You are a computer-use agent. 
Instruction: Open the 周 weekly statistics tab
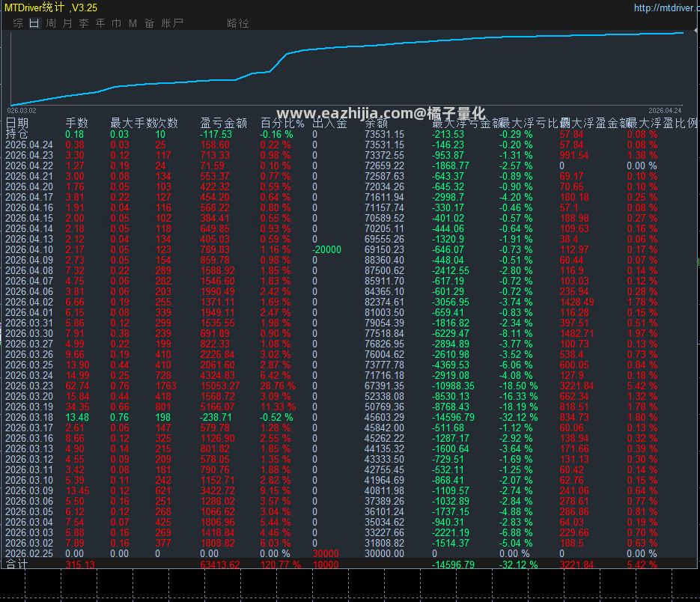pos(51,23)
